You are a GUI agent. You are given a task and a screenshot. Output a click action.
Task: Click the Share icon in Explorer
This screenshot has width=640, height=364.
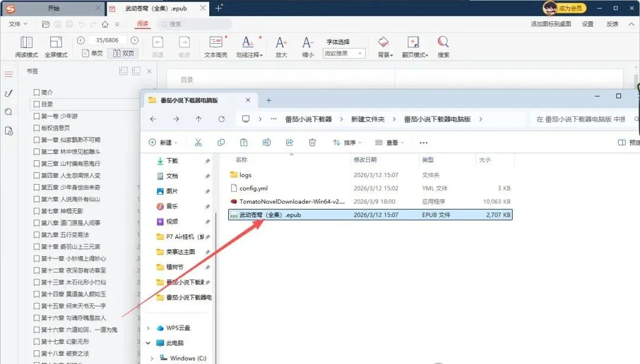tap(289, 143)
